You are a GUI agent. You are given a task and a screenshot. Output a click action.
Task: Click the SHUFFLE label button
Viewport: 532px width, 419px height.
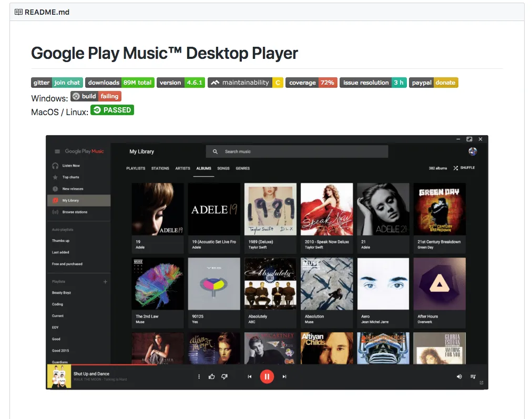(x=467, y=168)
